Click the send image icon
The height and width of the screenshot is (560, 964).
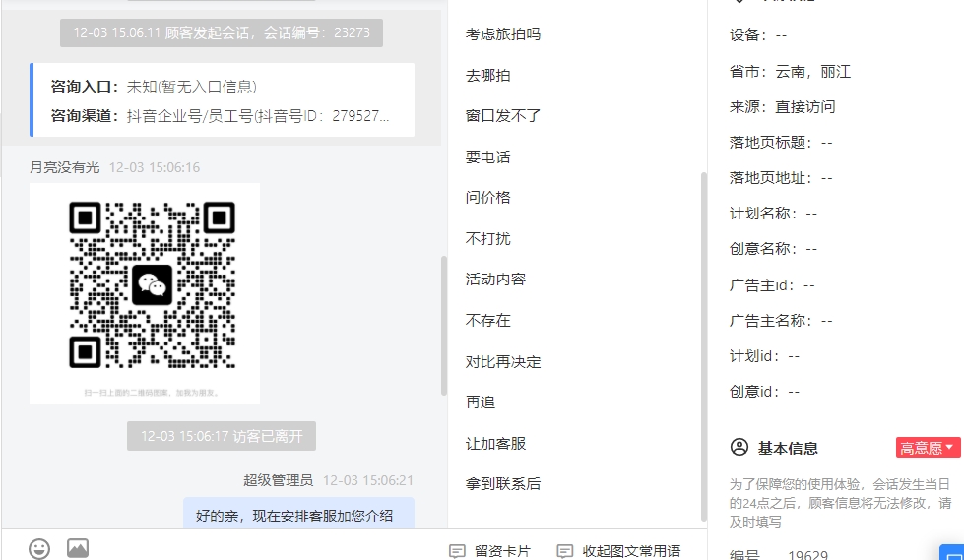click(78, 548)
